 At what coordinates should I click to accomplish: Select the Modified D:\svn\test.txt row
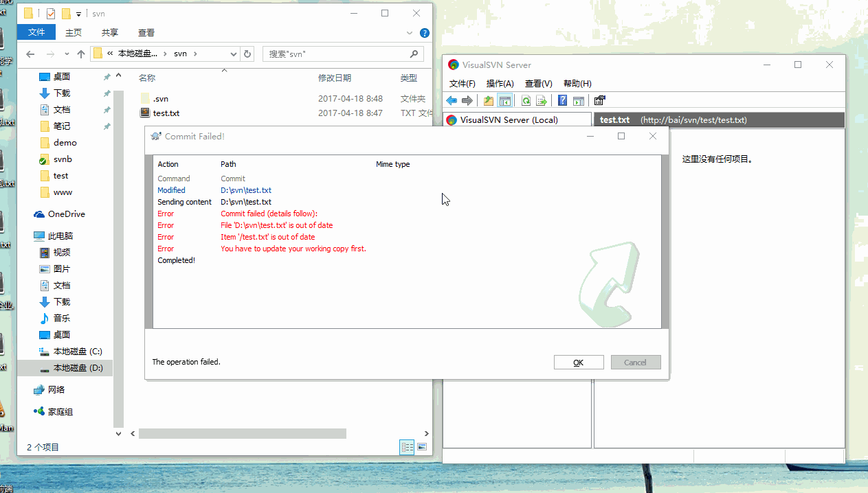pyautogui.click(x=407, y=190)
